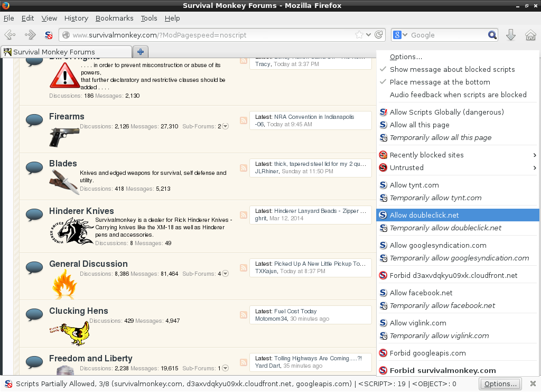Click the RSS feed icon for General Discussion
541x392 pixels.
point(244,267)
